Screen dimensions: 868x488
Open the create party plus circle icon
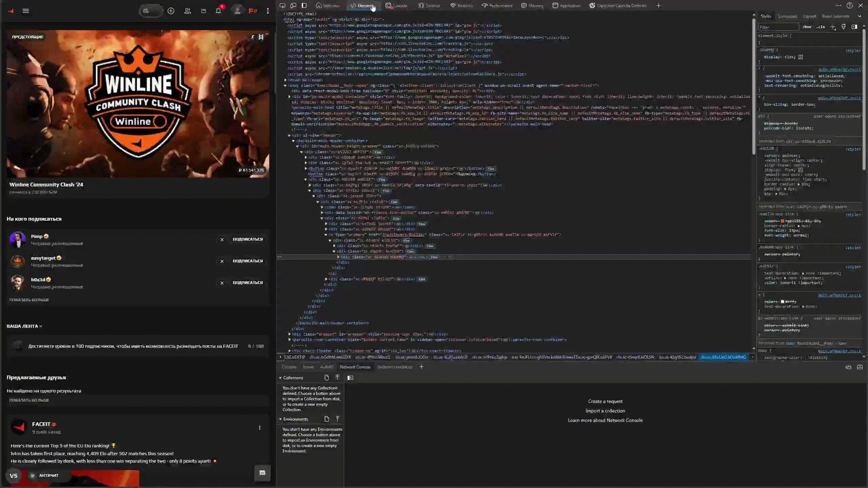[171, 11]
